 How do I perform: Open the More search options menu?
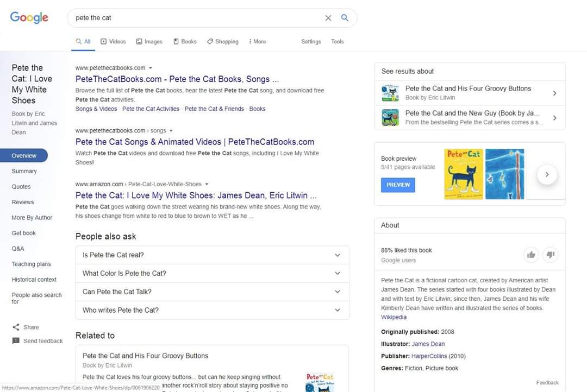(257, 41)
